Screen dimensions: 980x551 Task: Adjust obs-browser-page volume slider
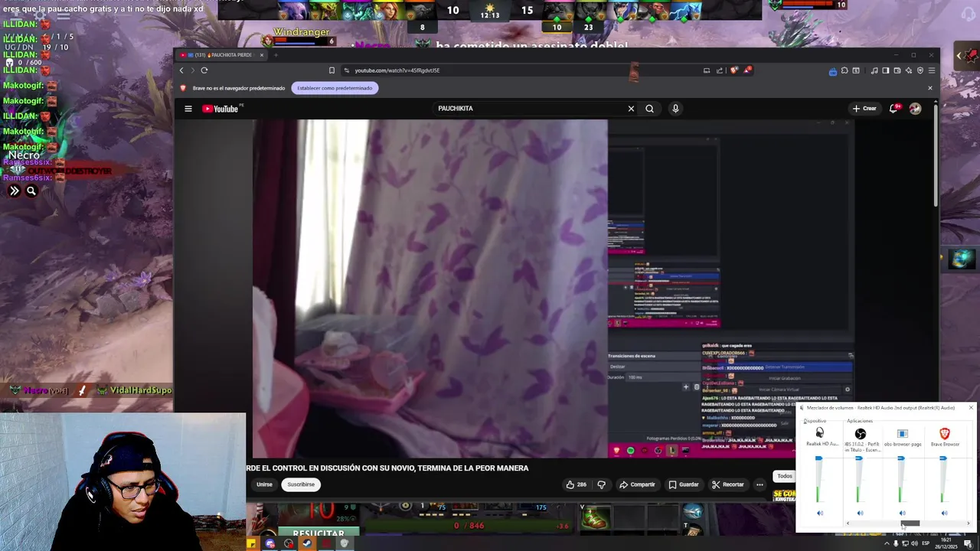(901, 459)
